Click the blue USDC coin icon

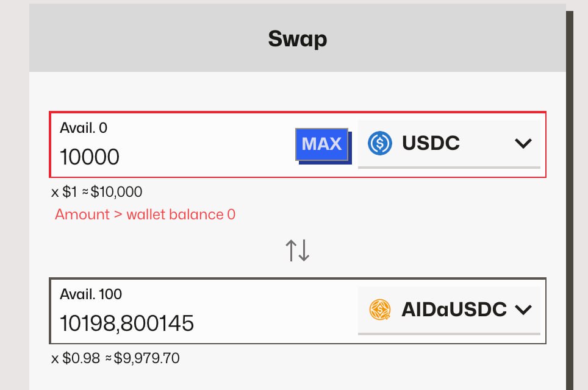380,144
